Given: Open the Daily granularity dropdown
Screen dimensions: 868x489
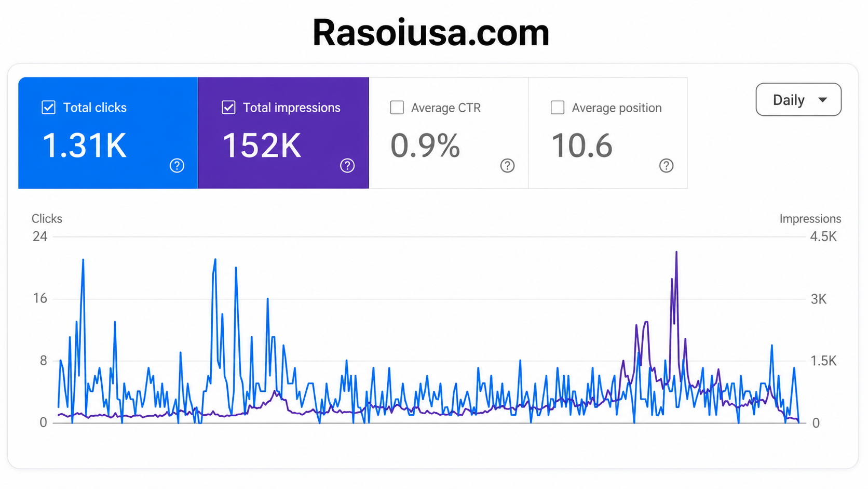Looking at the screenshot, I should click(798, 99).
